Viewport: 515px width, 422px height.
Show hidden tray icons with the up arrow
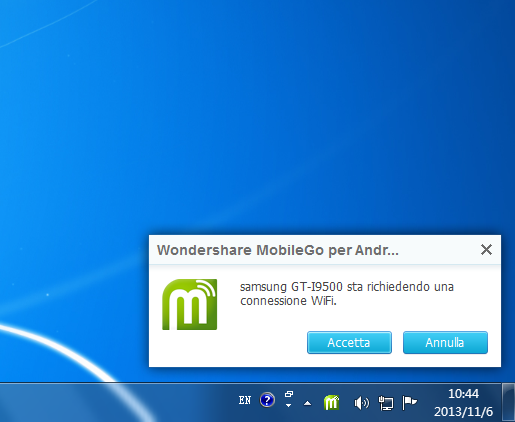[x=307, y=404]
